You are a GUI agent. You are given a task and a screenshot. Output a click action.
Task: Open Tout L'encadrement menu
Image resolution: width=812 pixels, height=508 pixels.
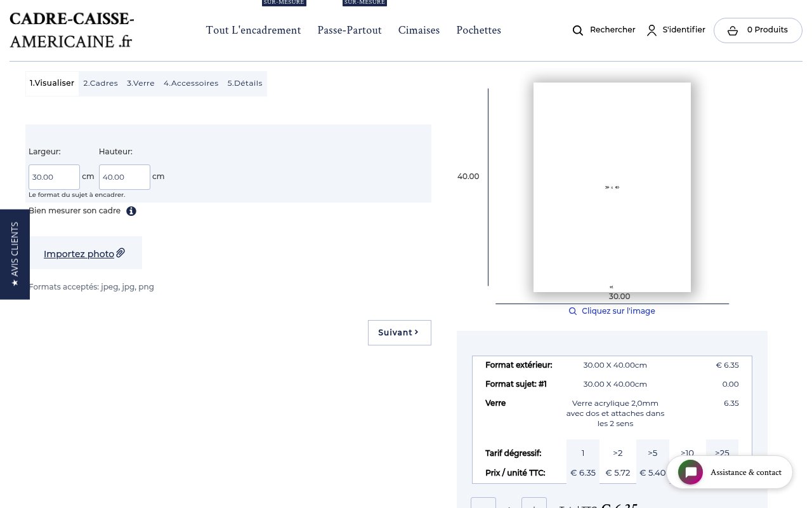254,30
